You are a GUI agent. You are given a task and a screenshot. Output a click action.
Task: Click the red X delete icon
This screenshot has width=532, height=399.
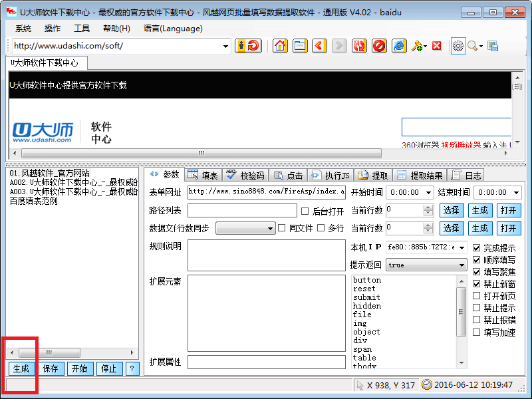pos(437,46)
